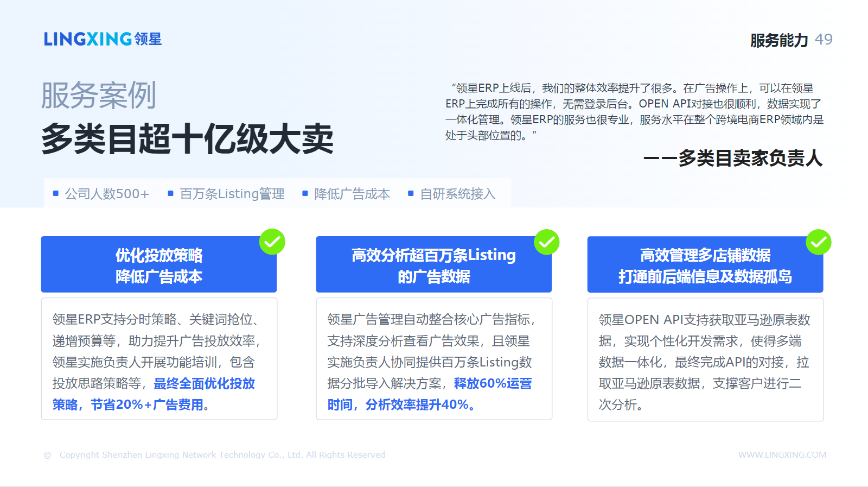Click the ——多类目卖家负责人 attribution
This screenshot has width=868, height=487.
(733, 158)
